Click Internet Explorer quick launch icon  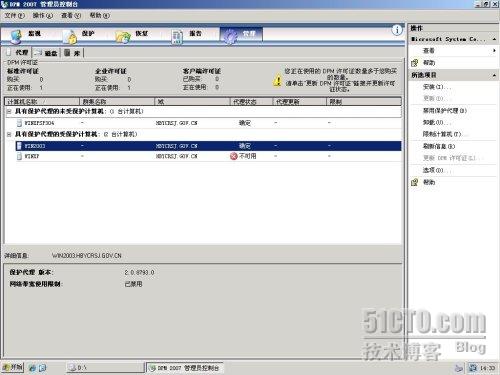click(32, 368)
